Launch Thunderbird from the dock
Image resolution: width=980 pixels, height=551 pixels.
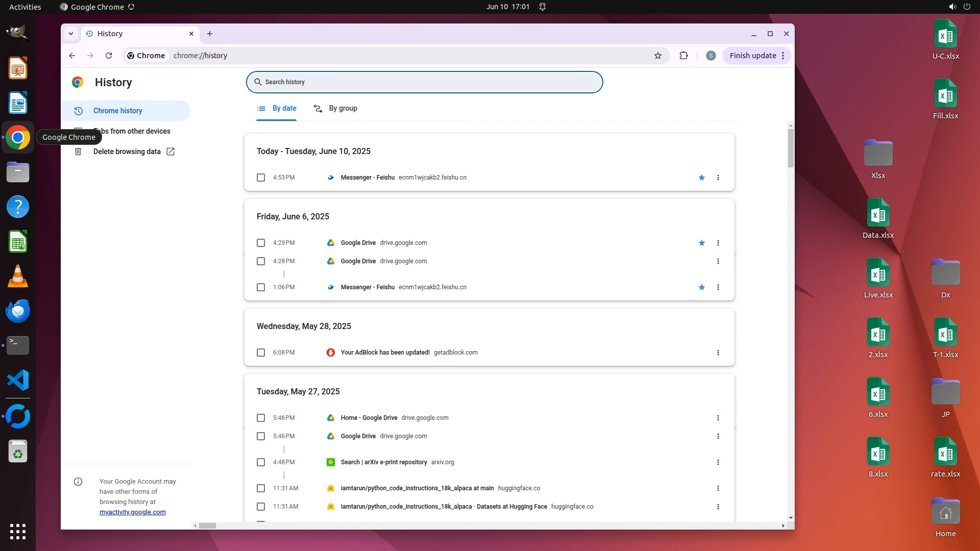click(x=18, y=311)
